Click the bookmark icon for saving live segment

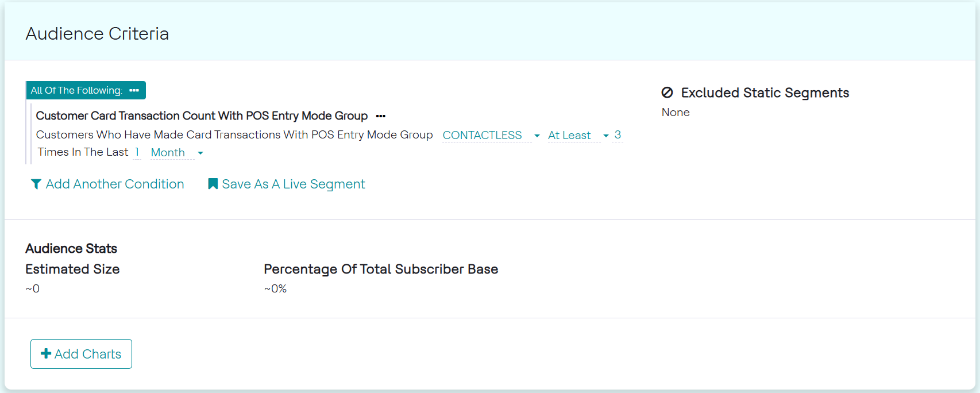tap(213, 184)
